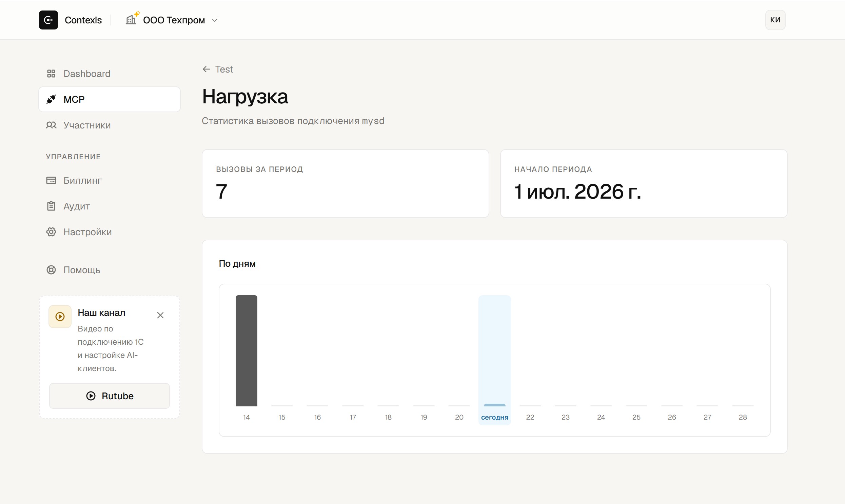This screenshot has height=504, width=845.
Task: Open the ООО Техпром organization switcher
Action: (172, 20)
